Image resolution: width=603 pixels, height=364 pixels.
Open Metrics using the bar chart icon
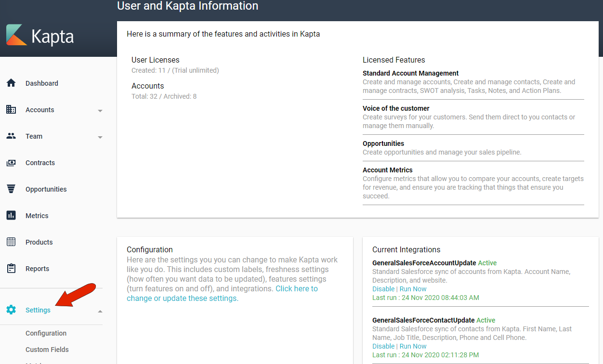[11, 215]
